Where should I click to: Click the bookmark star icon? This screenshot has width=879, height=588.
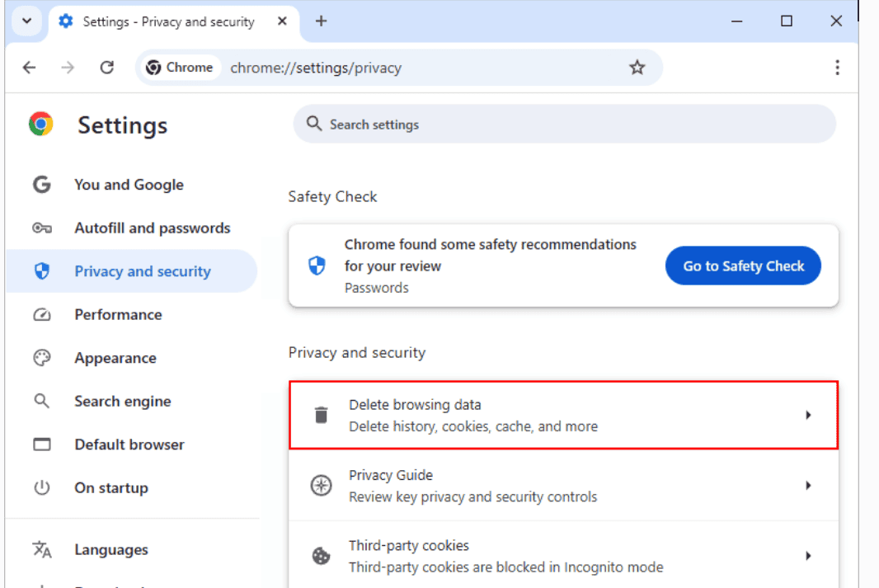tap(637, 68)
